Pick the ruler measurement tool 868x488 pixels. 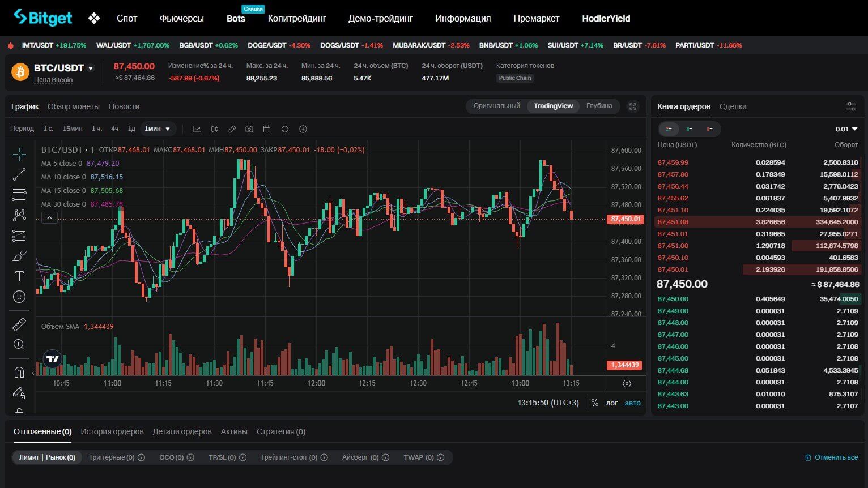point(19,324)
